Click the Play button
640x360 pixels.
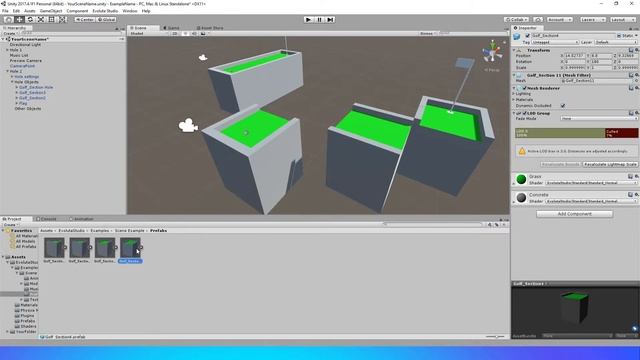(309, 20)
